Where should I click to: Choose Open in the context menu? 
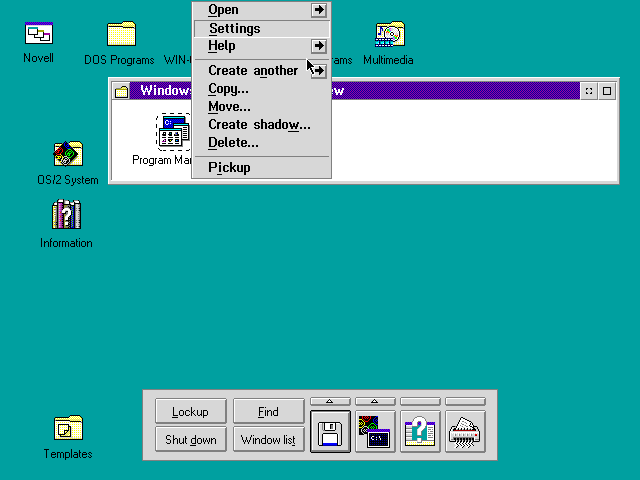pos(262,10)
